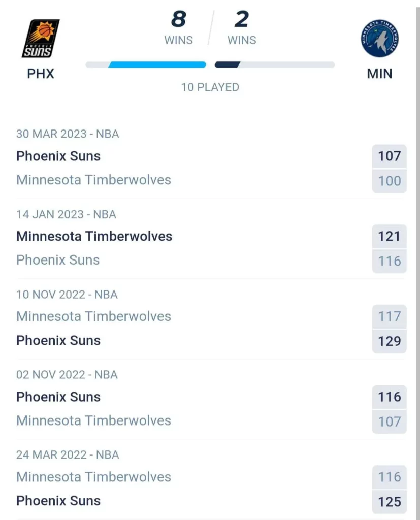Click the blue Suns wins progress bar
The width and height of the screenshot is (420, 520).
157,64
